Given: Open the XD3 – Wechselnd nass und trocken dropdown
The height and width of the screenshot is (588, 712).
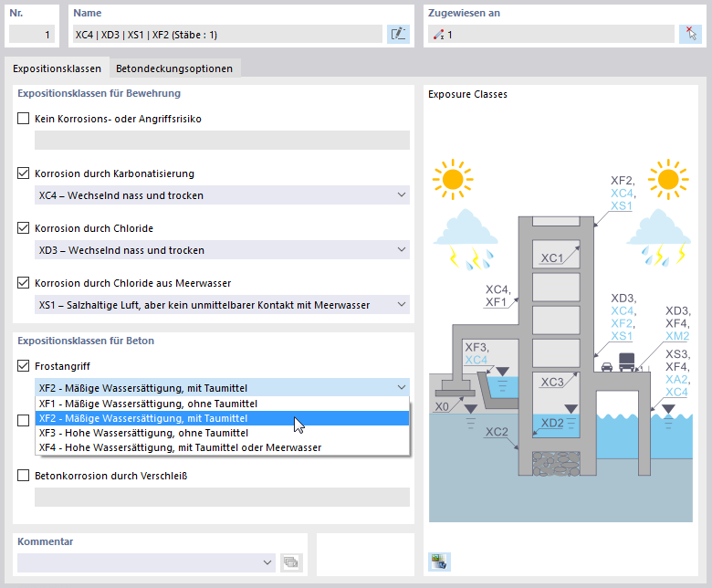Looking at the screenshot, I should pyautogui.click(x=222, y=250).
